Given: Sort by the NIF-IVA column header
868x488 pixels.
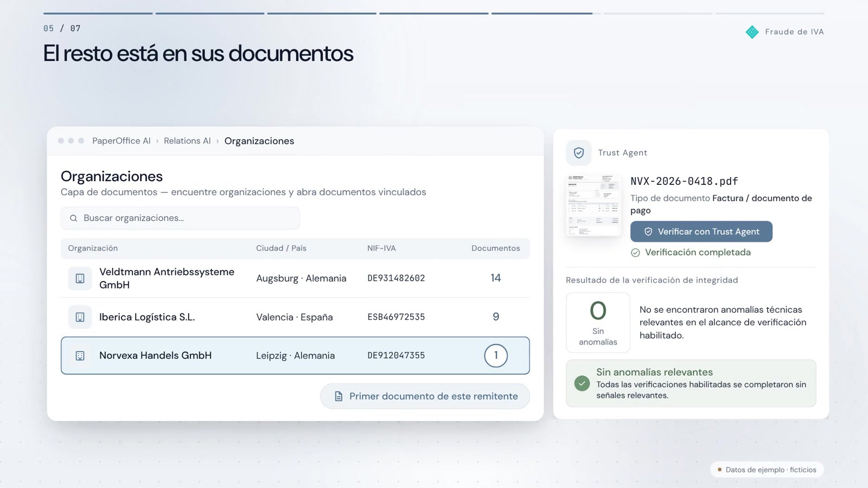Looking at the screenshot, I should tap(381, 248).
